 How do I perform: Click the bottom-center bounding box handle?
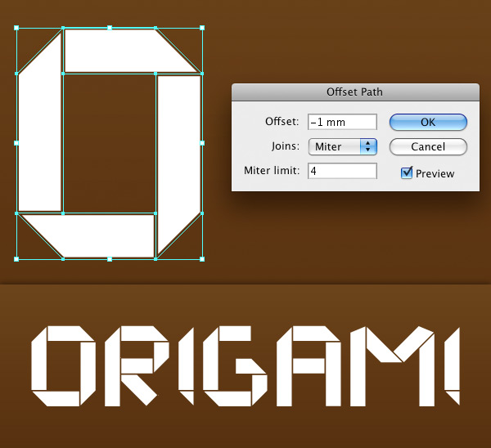point(110,259)
